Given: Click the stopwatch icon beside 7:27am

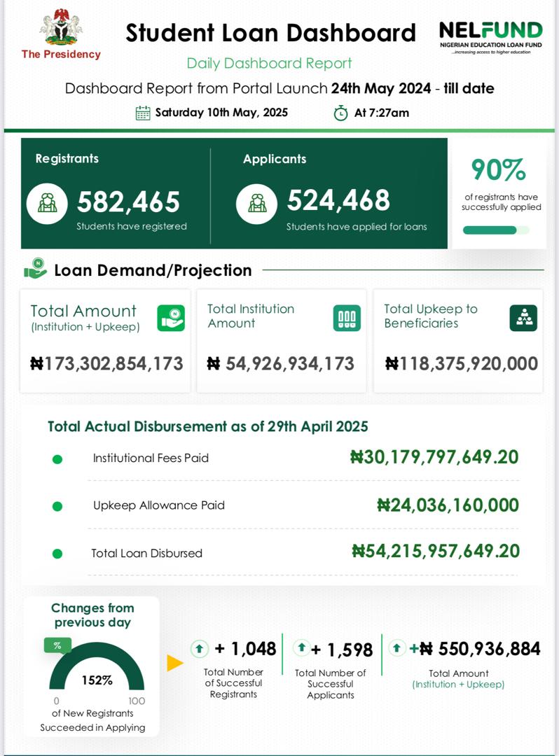Looking at the screenshot, I should pos(340,113).
